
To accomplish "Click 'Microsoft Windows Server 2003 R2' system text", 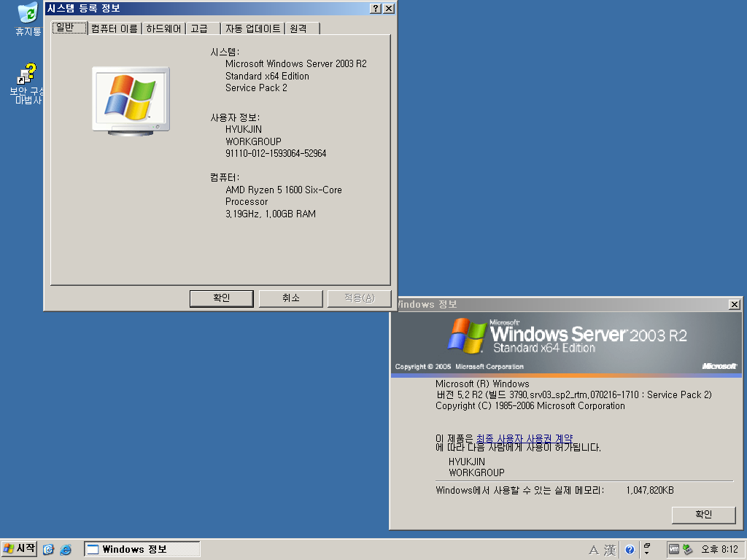I will pyautogui.click(x=296, y=63).
